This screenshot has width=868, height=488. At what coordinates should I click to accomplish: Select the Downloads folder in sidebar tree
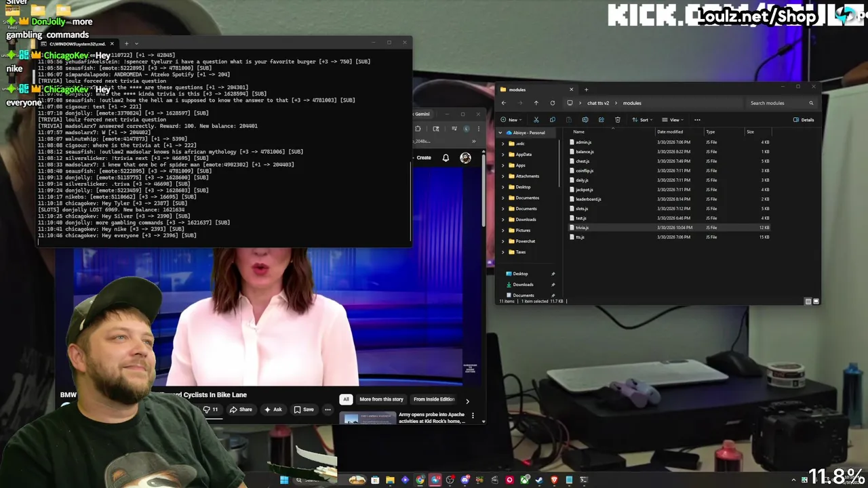(526, 220)
